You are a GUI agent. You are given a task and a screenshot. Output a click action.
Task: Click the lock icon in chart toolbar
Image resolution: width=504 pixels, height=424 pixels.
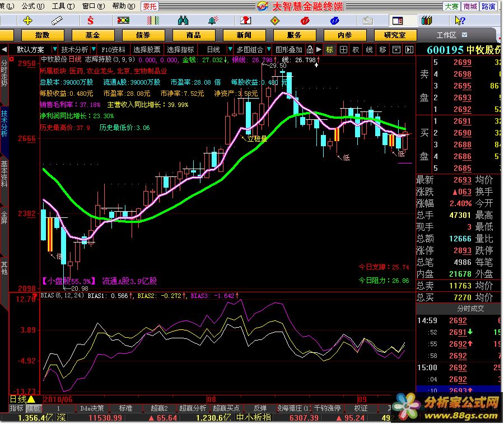pos(310,49)
